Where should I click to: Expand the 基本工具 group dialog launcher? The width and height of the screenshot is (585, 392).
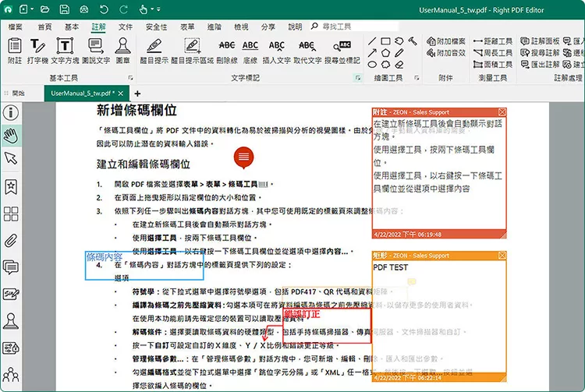(x=129, y=79)
